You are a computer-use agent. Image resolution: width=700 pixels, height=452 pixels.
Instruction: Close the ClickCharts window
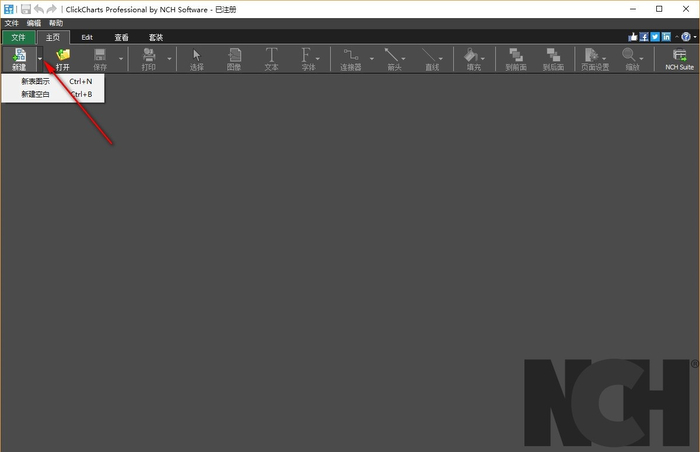tap(686, 9)
